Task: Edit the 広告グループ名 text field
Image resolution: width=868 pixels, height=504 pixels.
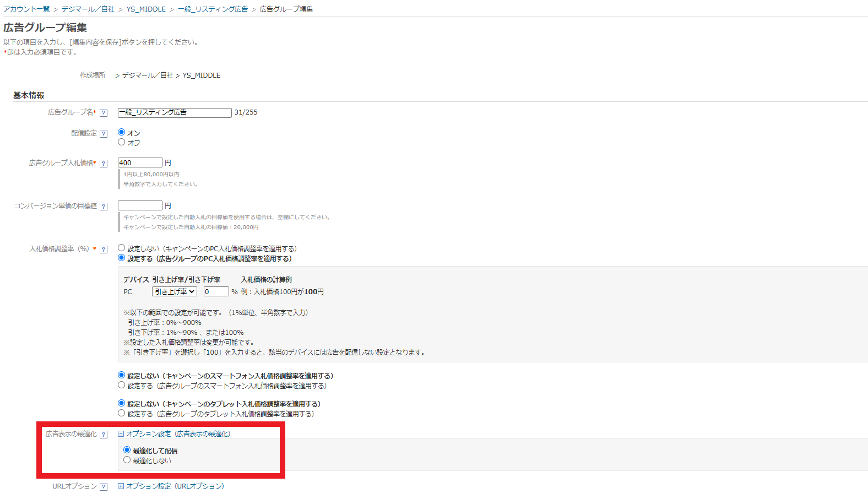Action: tap(175, 112)
